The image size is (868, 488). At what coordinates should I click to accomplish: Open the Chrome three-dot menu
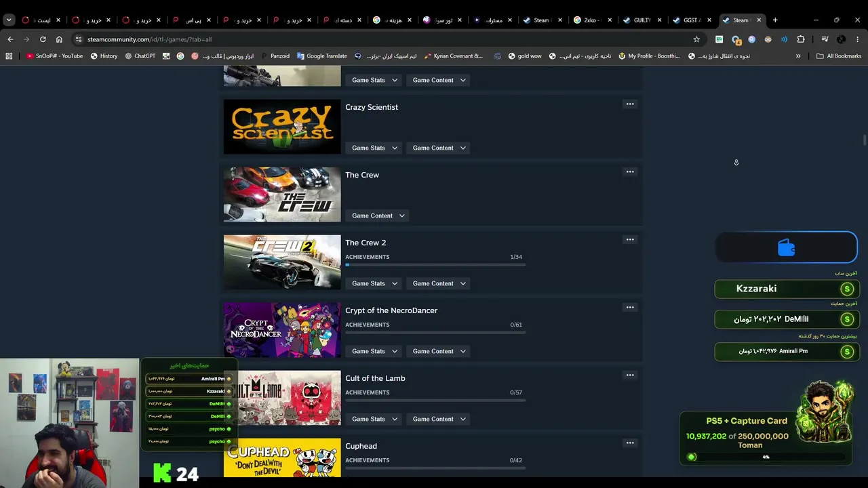click(x=858, y=39)
